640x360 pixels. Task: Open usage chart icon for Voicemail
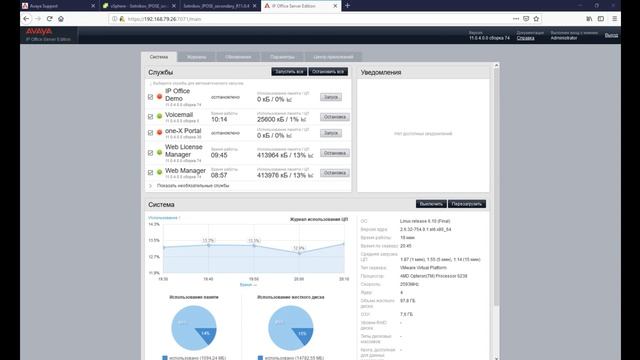click(x=303, y=120)
